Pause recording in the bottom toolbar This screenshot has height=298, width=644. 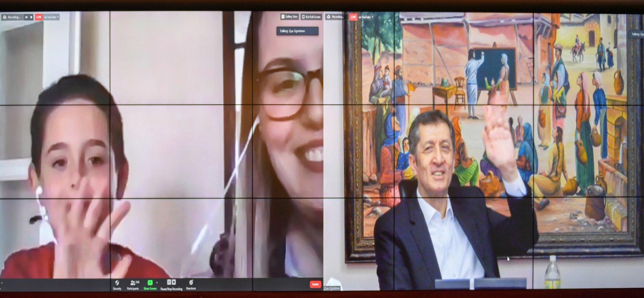coord(169,282)
